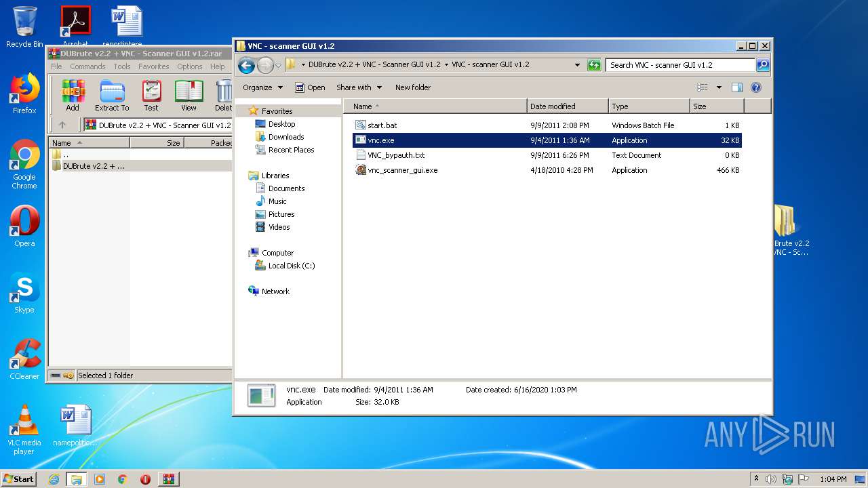Click the WinRAR View icon
Image resolution: width=868 pixels, height=488 pixels.
189,96
